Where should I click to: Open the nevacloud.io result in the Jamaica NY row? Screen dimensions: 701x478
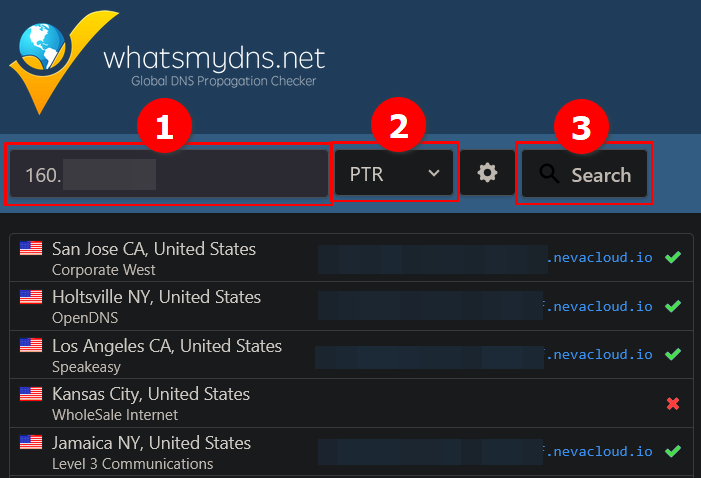pyautogui.click(x=600, y=451)
